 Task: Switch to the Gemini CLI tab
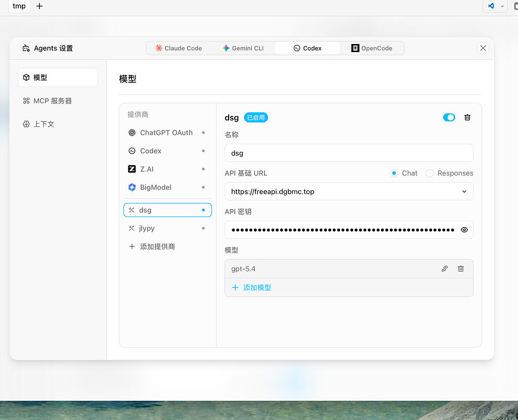coord(243,48)
